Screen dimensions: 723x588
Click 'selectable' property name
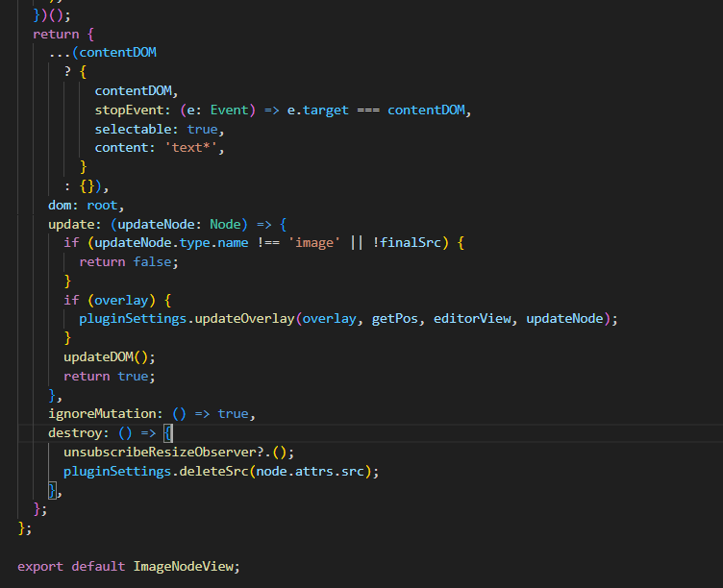(133, 130)
